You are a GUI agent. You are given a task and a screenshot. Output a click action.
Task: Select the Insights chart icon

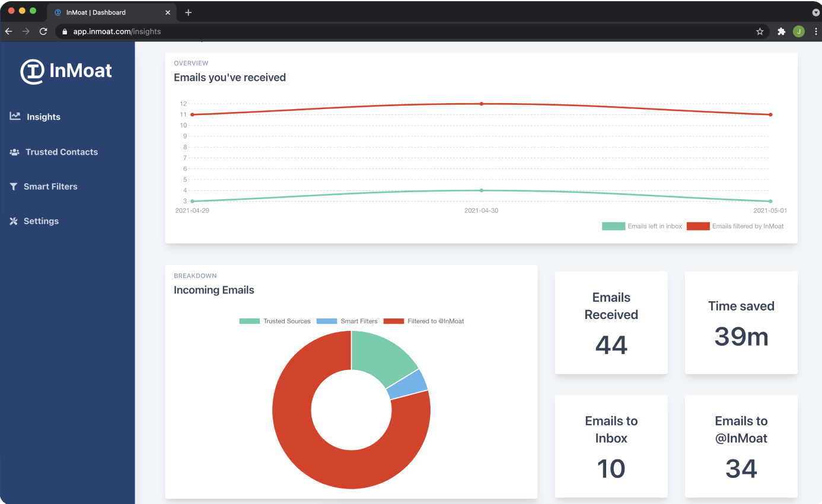click(14, 116)
